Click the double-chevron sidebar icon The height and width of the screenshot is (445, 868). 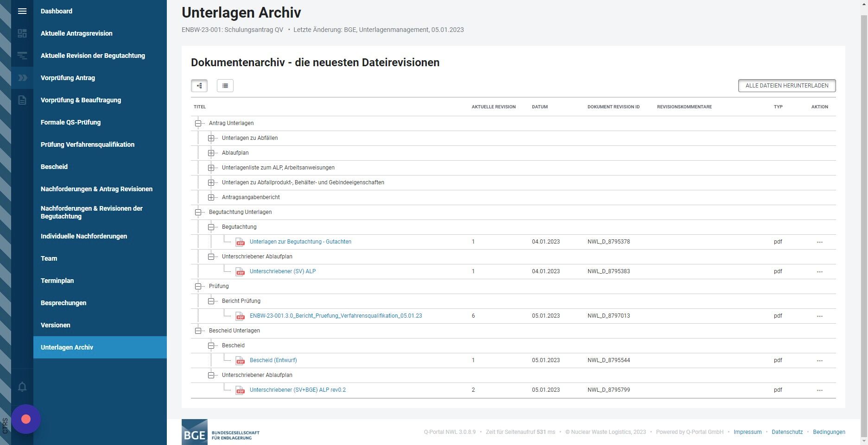[x=22, y=78]
